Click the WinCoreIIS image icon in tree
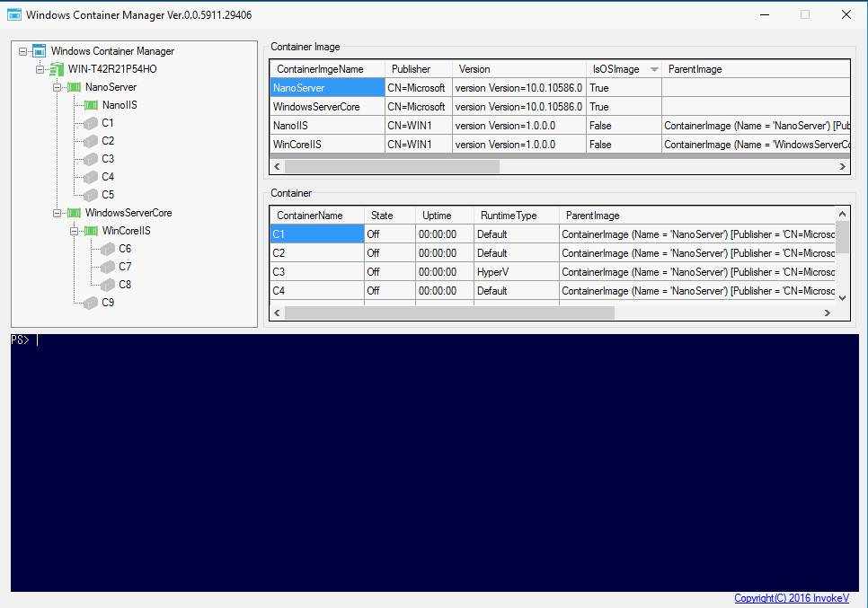 91,231
